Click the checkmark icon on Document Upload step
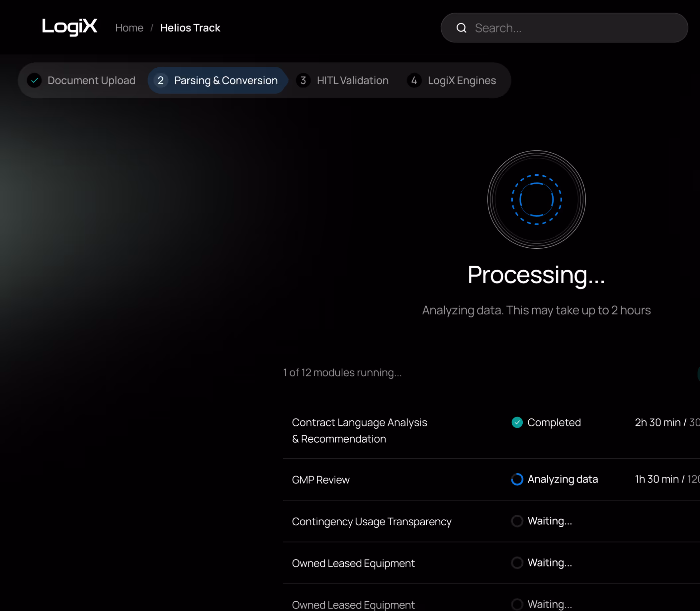 tap(34, 80)
